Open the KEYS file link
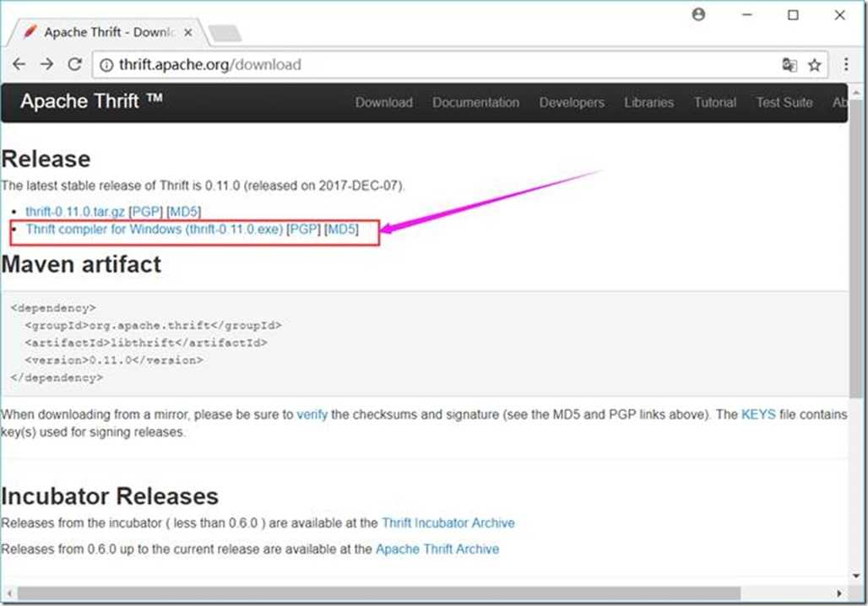This screenshot has height=606, width=868. [x=758, y=414]
